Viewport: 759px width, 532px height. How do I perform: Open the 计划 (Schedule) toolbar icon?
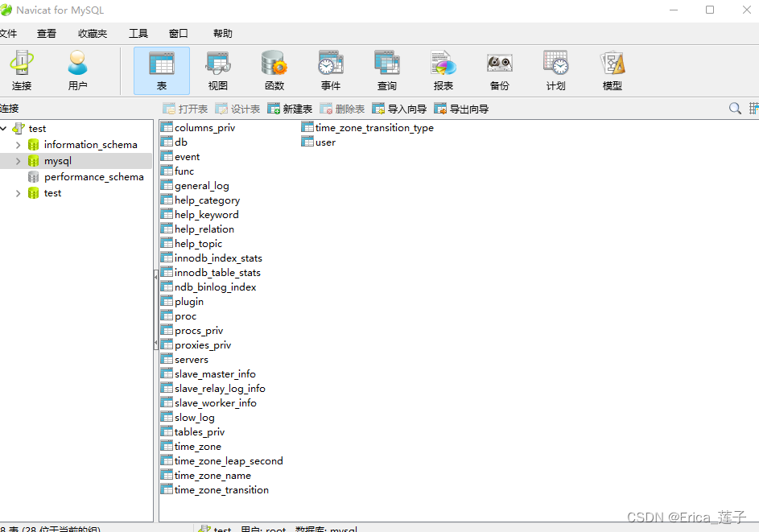555,71
